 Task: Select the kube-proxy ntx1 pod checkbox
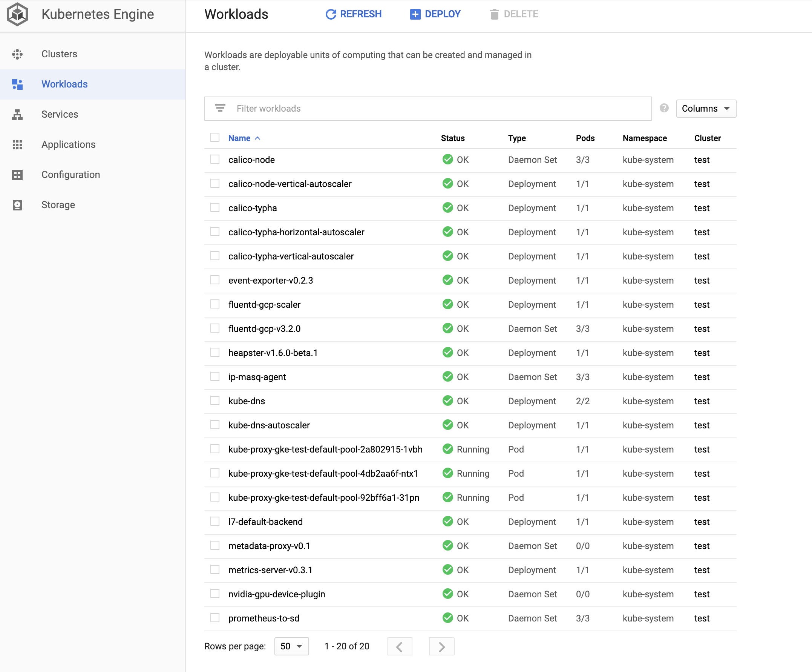(215, 473)
